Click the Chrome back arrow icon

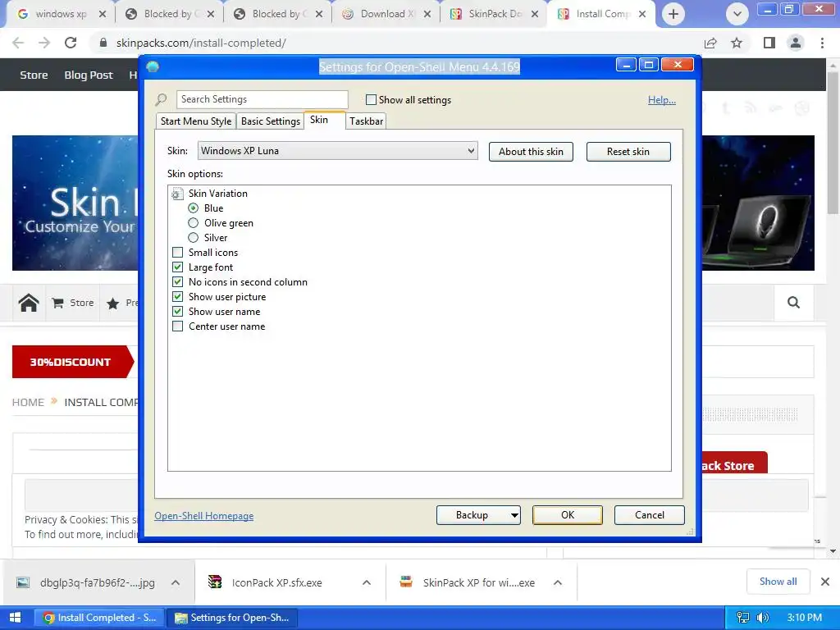(x=18, y=43)
